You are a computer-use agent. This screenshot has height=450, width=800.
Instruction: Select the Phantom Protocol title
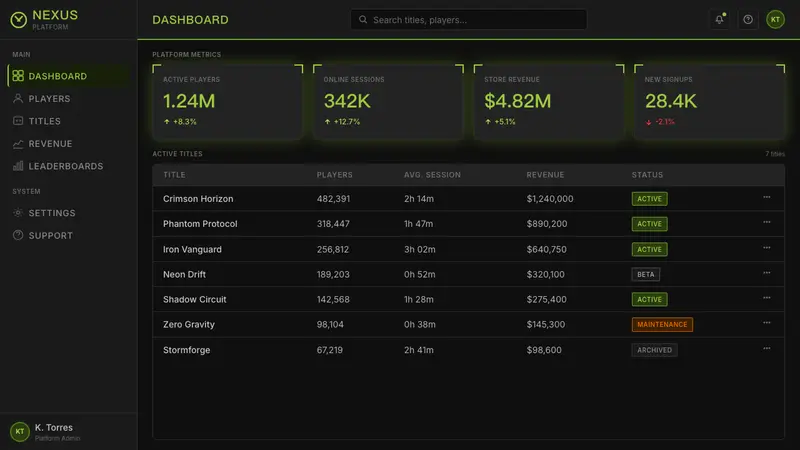click(200, 224)
